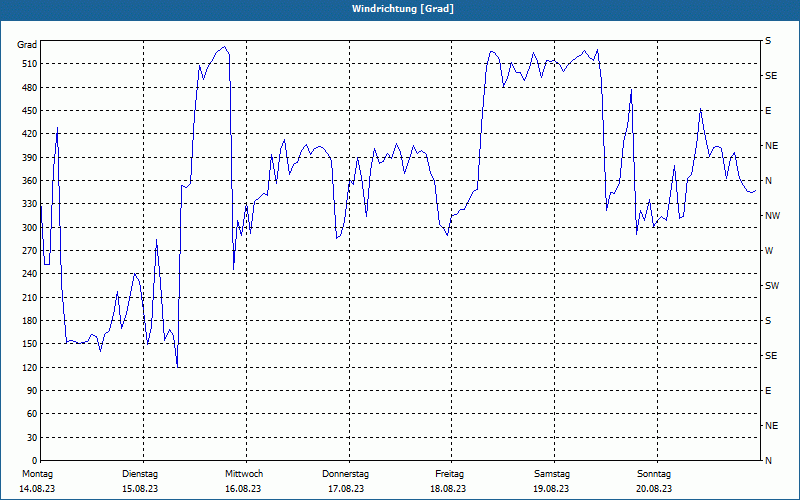Select the 270 value on the degree axis
The width and height of the screenshot is (800, 500).
pos(30,251)
